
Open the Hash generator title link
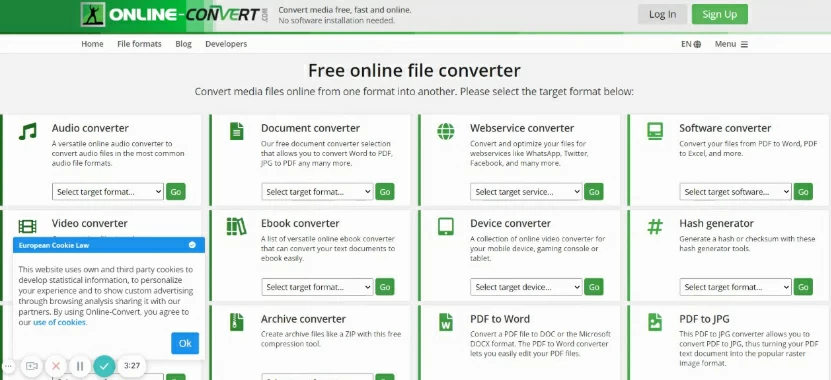click(717, 224)
